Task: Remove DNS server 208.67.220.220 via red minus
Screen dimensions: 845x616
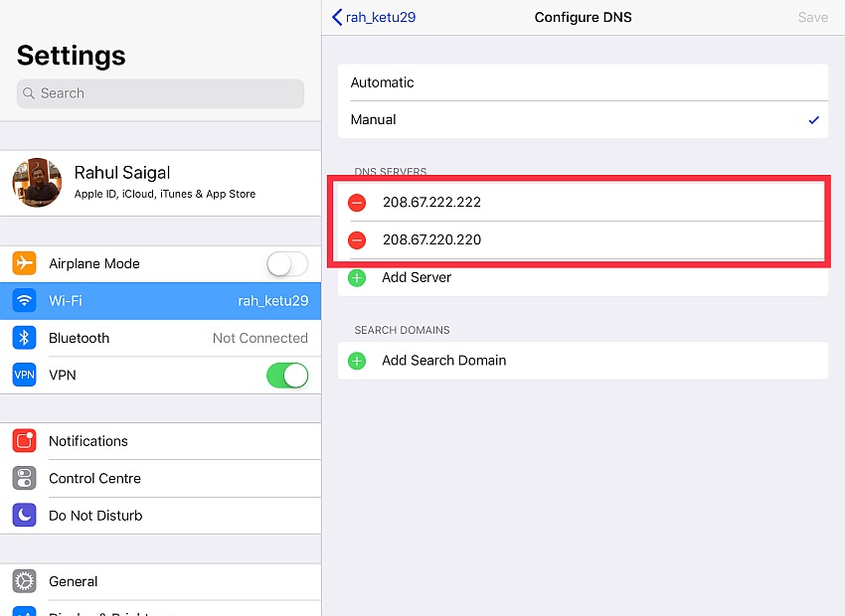Action: (357, 239)
